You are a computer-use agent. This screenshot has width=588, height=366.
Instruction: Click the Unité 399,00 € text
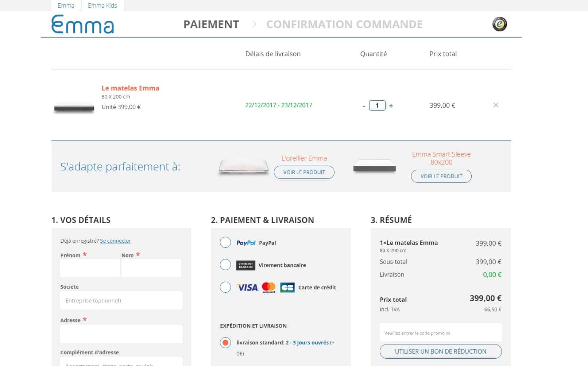pos(121,107)
